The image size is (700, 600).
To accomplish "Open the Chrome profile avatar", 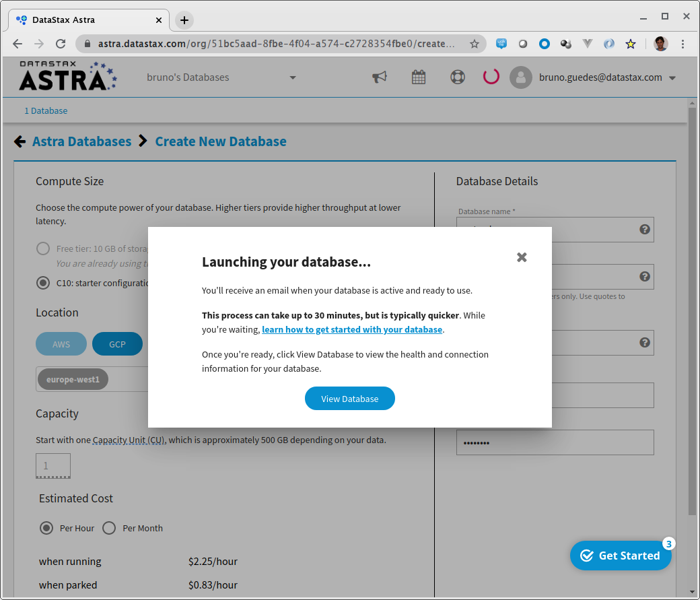I will 661,44.
